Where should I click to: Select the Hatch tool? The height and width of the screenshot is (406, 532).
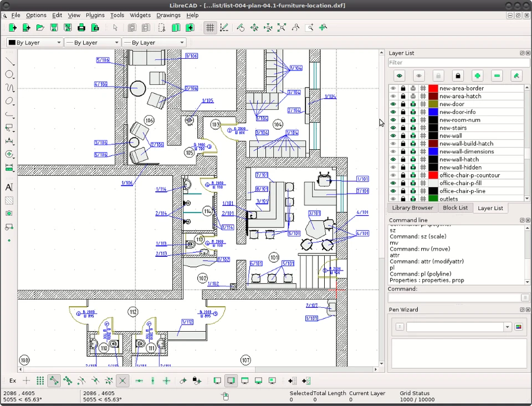click(x=8, y=200)
